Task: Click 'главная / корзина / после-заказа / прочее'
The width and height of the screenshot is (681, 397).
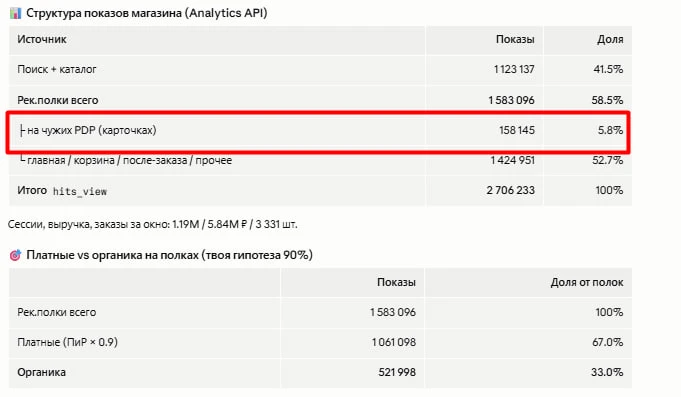Action: (129, 160)
